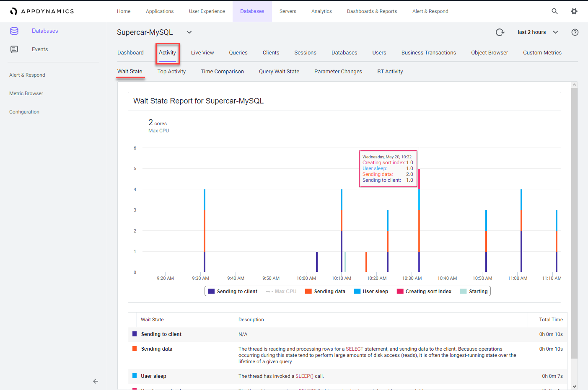
Task: Open Applications in top navigation
Action: [x=160, y=11]
